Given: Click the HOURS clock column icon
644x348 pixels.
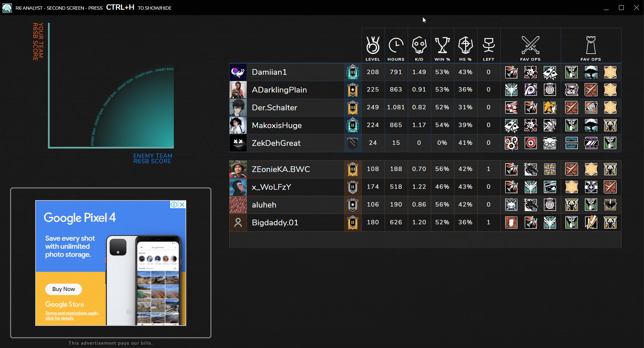Looking at the screenshot, I should coord(396,45).
